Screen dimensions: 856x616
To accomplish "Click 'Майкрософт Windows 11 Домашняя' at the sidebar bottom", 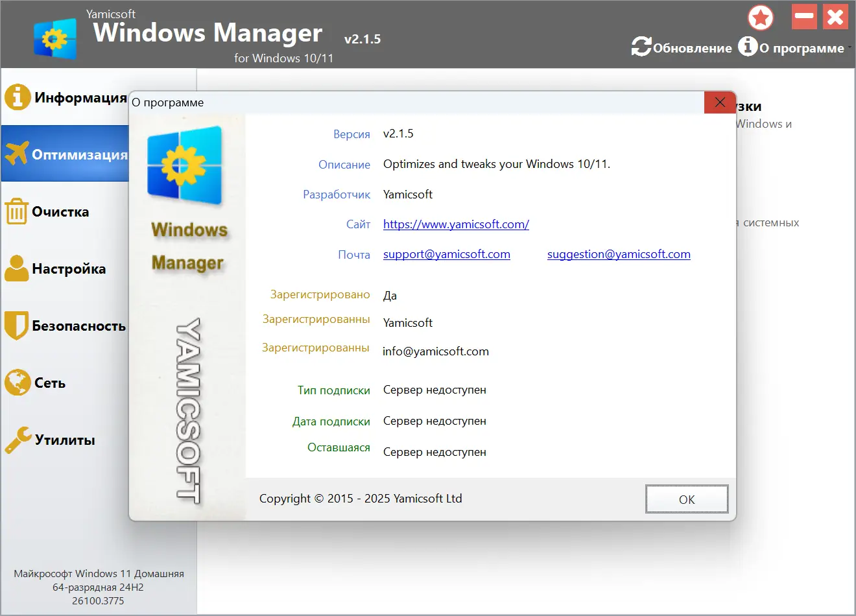I will click(x=99, y=574).
